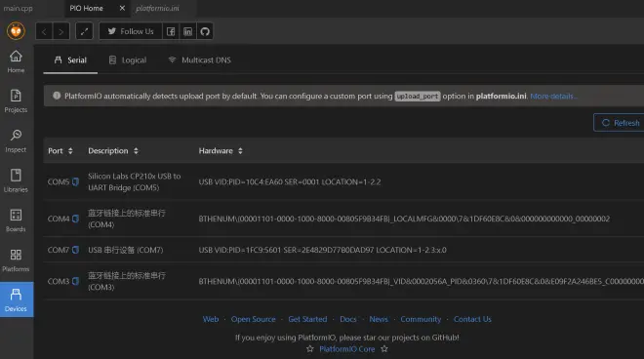The image size is (644, 359).
Task: Open Libraries in the sidebar
Action: pos(16,180)
